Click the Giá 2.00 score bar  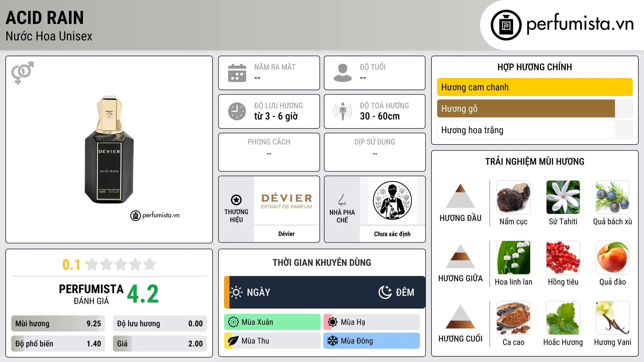pos(160,343)
